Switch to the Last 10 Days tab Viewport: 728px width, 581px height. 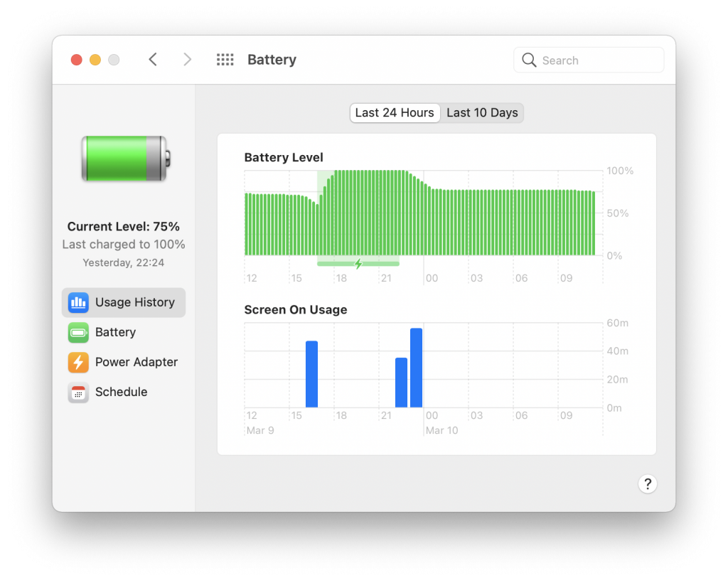482,112
